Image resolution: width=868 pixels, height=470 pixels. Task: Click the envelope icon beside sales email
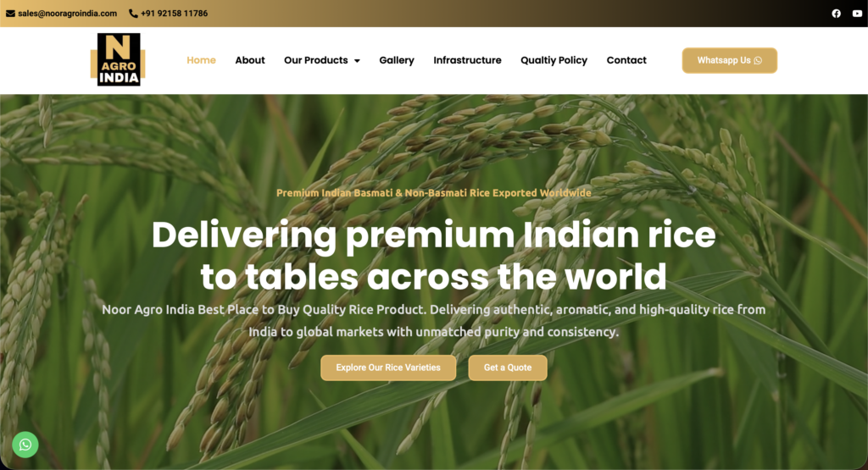[x=10, y=14]
